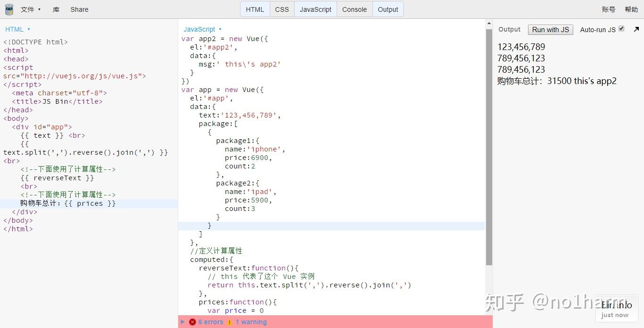Click the Share button

point(79,9)
